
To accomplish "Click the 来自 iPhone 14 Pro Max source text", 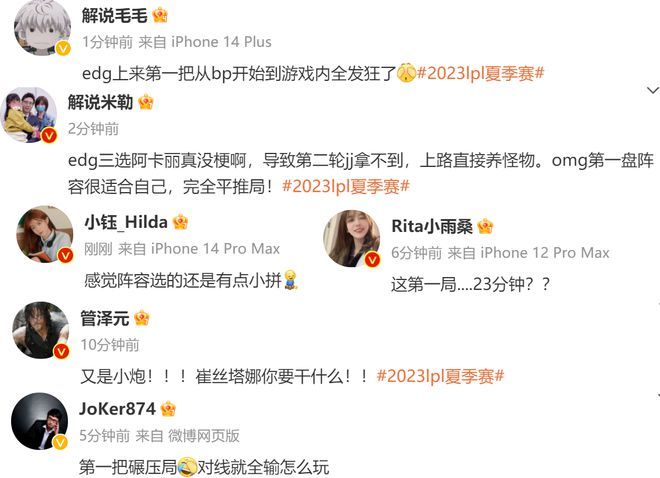I will point(199,249).
